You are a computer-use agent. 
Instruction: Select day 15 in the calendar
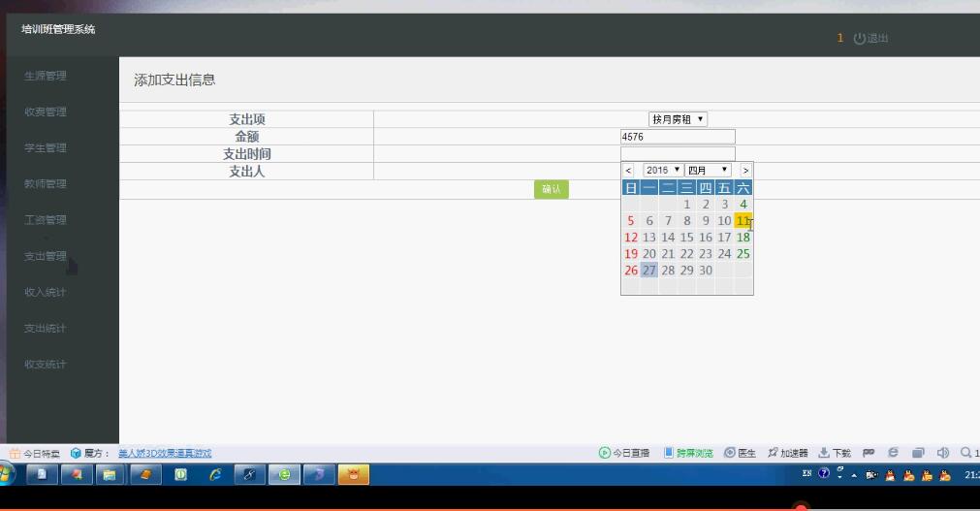tap(687, 237)
